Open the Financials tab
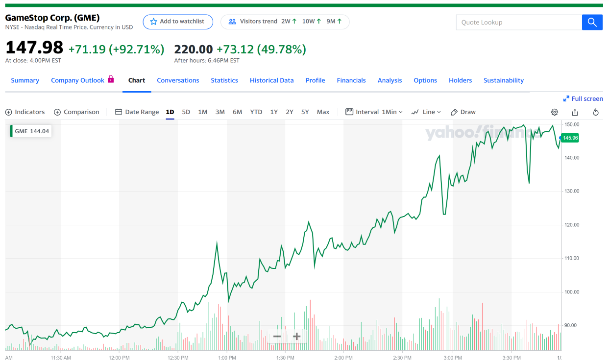 [x=351, y=80]
